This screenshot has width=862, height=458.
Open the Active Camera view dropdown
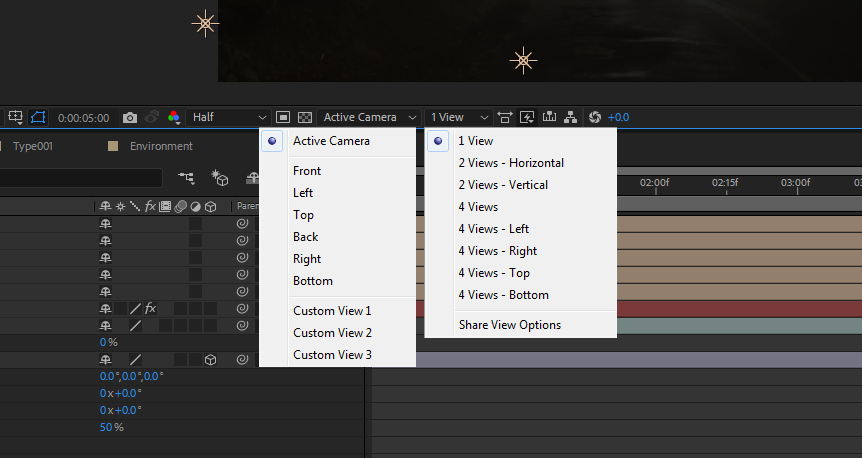coord(370,117)
